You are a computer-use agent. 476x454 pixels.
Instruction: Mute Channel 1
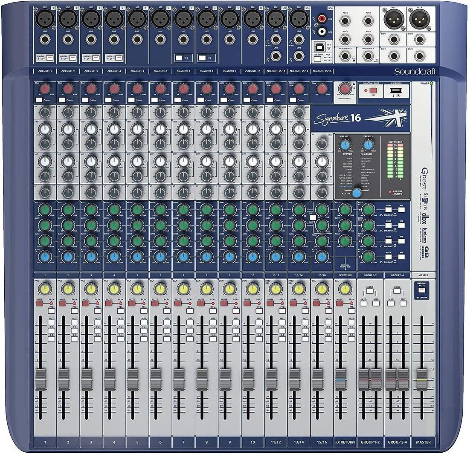(x=39, y=304)
